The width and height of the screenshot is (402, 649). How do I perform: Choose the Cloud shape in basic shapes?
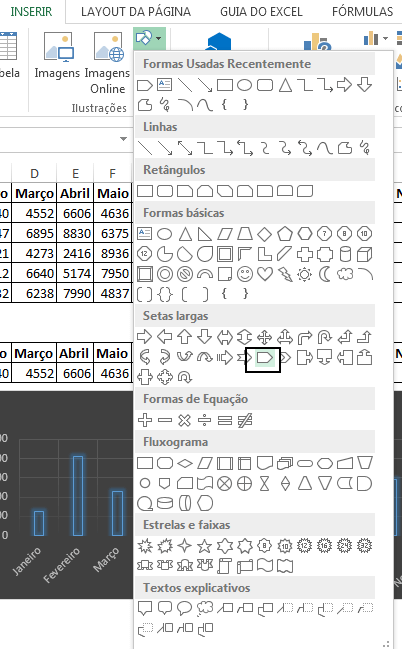click(x=345, y=274)
